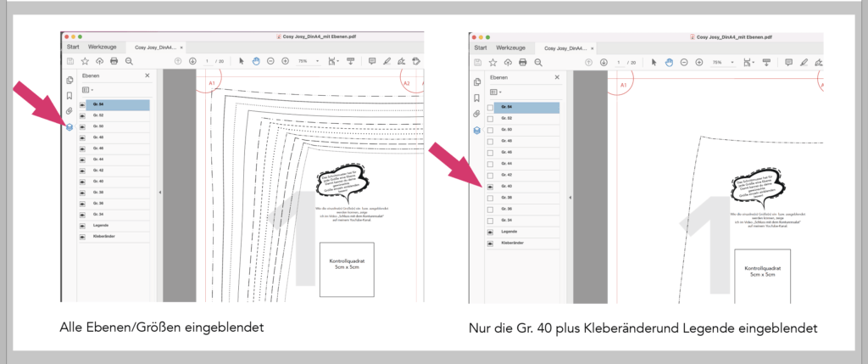Click the zoom-in plus icon in left window
The image size is (868, 364).
pos(285,61)
